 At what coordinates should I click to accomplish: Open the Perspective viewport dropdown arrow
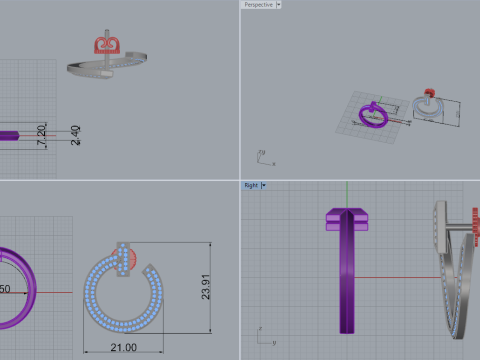pyautogui.click(x=279, y=5)
